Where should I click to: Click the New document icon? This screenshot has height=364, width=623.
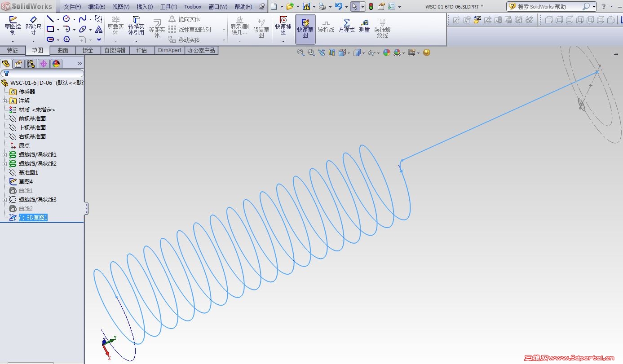click(x=274, y=6)
